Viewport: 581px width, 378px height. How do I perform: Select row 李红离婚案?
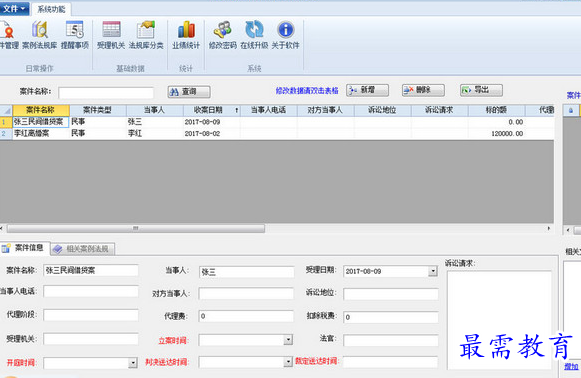tap(277, 133)
